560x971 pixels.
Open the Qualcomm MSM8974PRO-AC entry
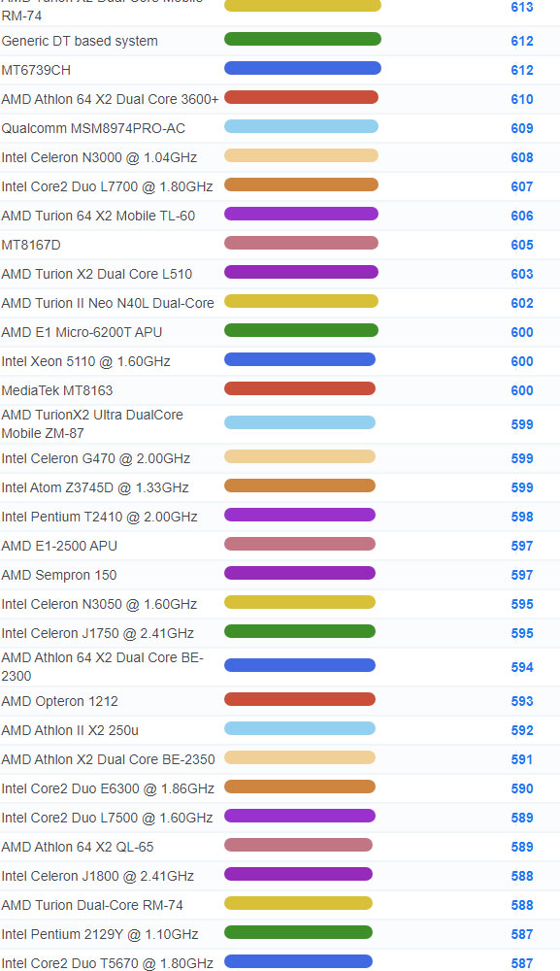tap(93, 129)
